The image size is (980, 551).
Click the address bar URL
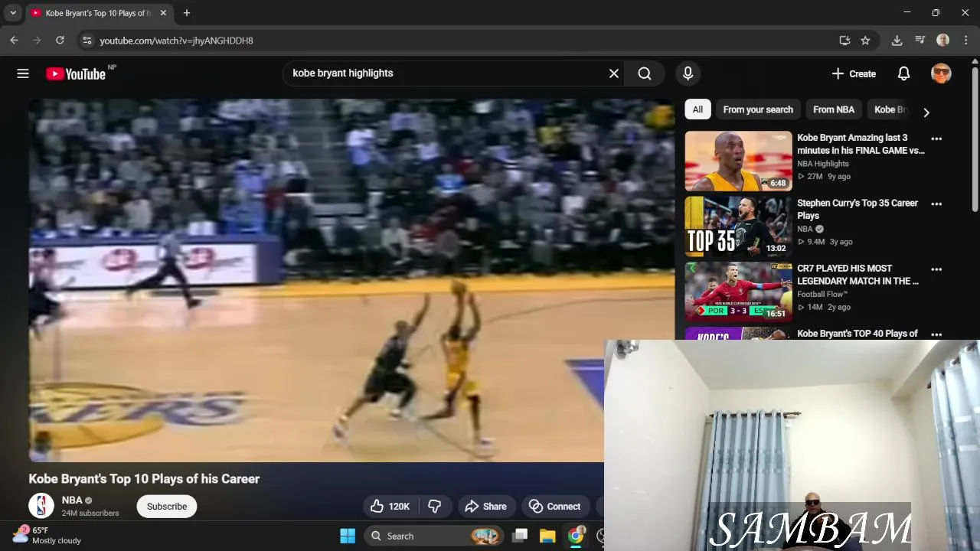(x=176, y=41)
